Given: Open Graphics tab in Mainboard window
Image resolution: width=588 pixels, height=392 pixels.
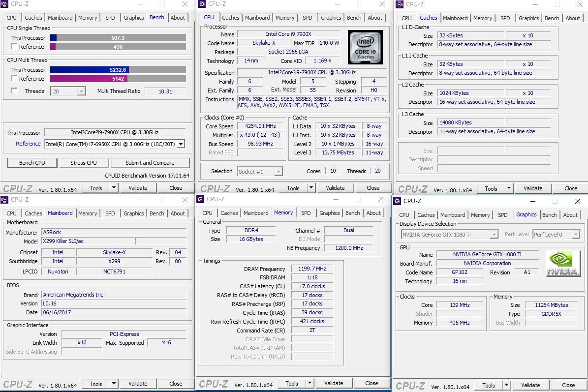Looking at the screenshot, I should coord(134,213).
